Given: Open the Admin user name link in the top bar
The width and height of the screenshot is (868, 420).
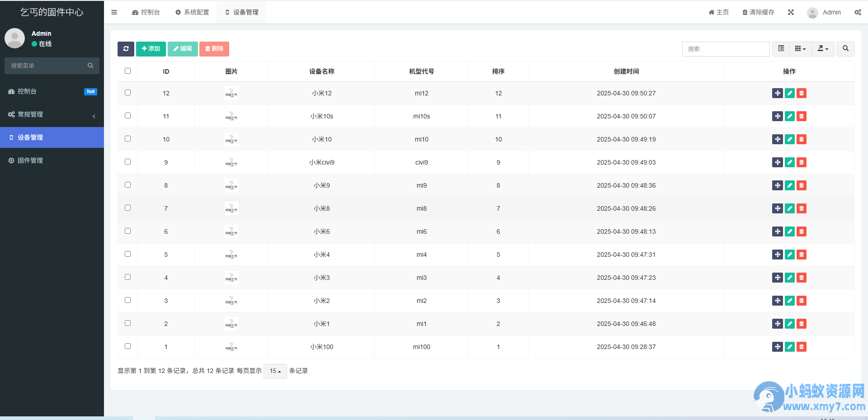Looking at the screenshot, I should click(x=831, y=12).
